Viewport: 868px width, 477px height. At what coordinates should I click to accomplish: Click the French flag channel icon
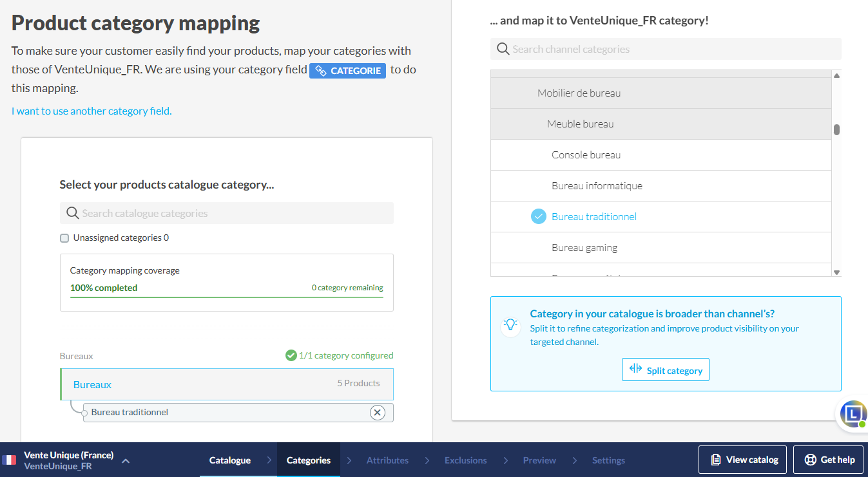click(10, 460)
